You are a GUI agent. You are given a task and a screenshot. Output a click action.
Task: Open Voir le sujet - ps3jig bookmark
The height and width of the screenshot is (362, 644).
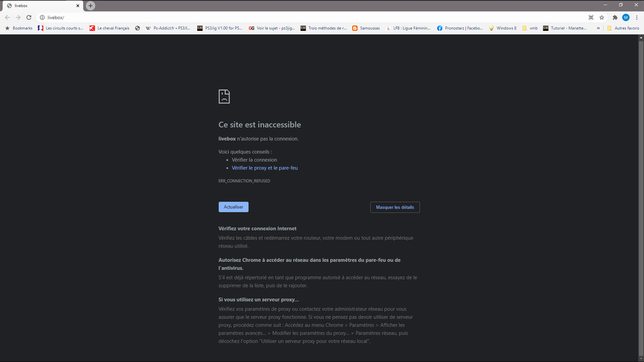click(x=272, y=28)
